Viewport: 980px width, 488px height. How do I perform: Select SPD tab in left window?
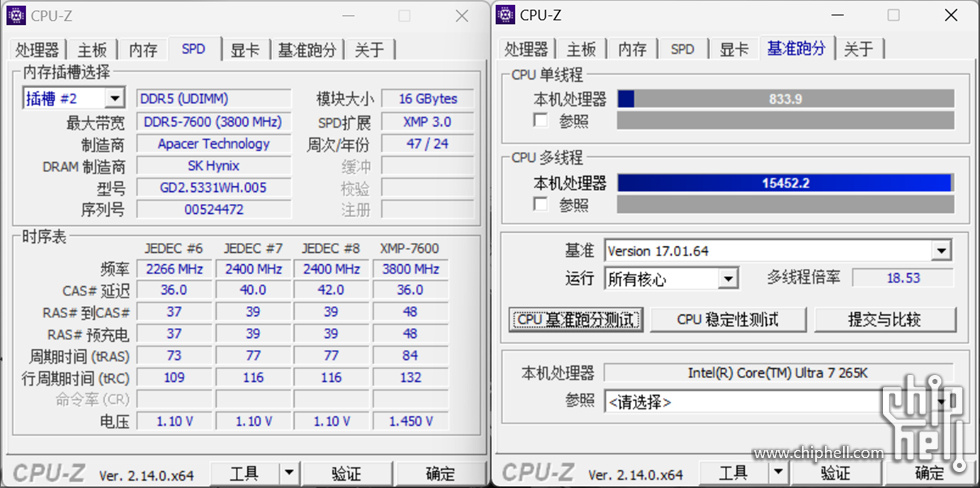(x=193, y=48)
